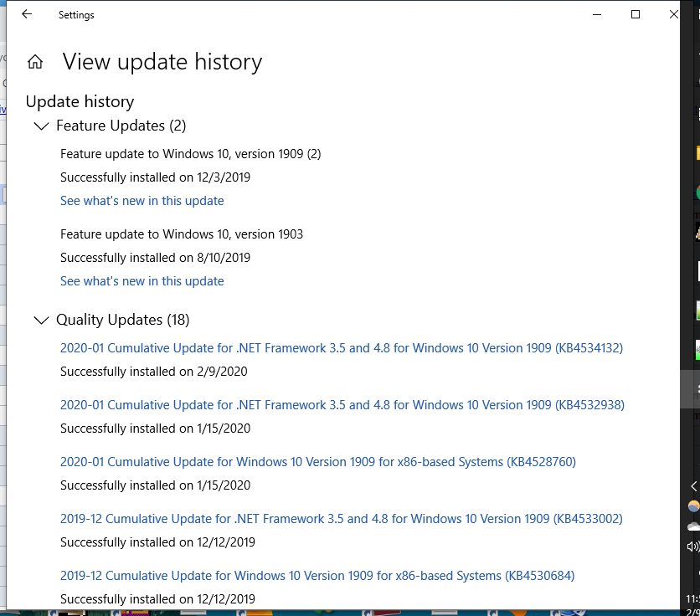Click the 'Quality Updates (18)' section label

123,320
